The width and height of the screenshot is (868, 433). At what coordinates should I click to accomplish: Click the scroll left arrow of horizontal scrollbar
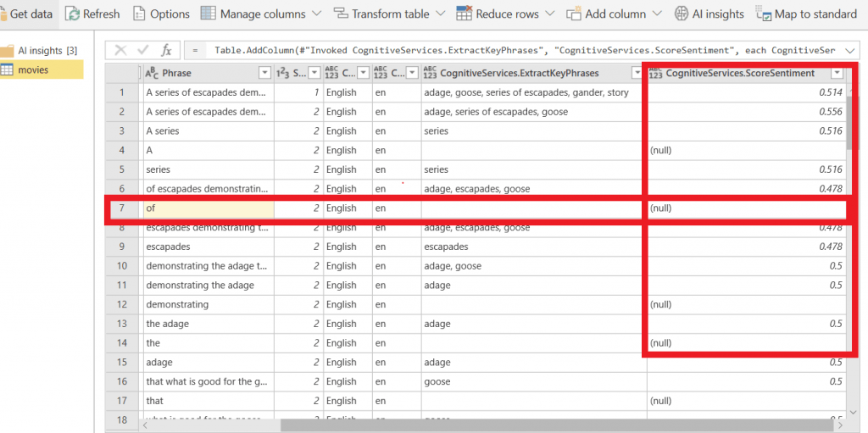click(x=146, y=425)
